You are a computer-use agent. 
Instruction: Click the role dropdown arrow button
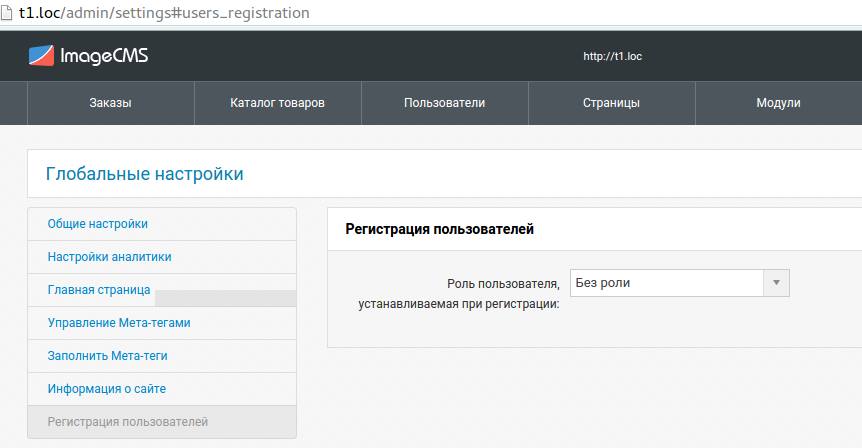point(776,283)
